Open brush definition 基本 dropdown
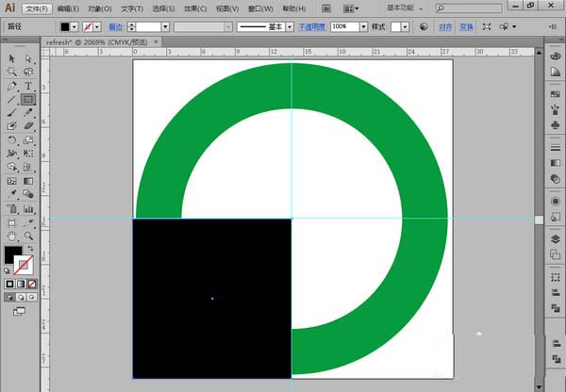This screenshot has width=566, height=392. click(x=290, y=26)
